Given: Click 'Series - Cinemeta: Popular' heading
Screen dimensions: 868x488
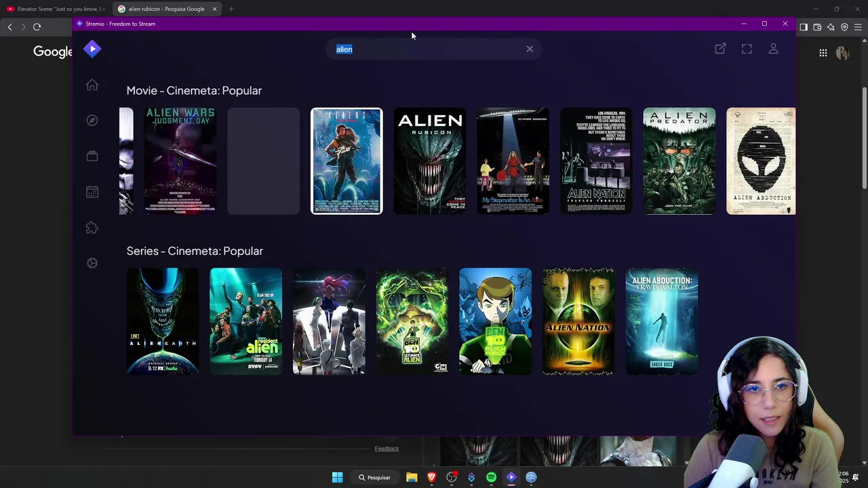Looking at the screenshot, I should [x=195, y=251].
